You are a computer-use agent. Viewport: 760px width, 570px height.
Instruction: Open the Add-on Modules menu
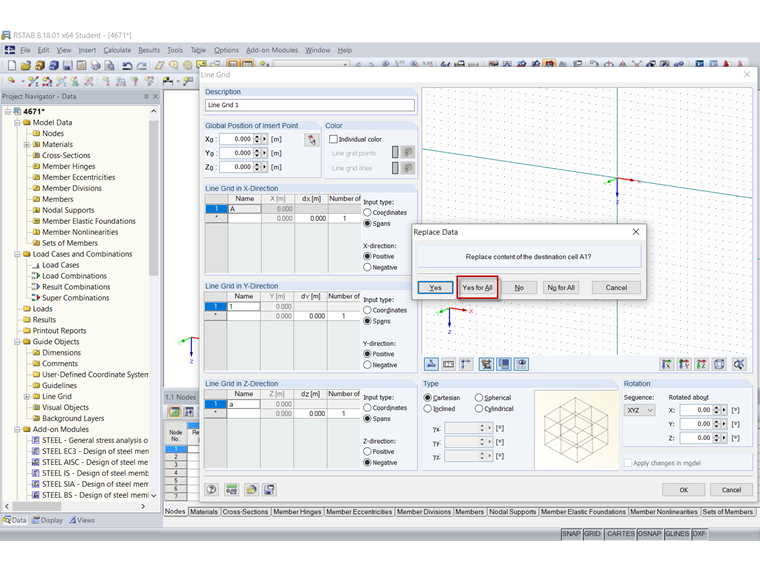tap(272, 50)
